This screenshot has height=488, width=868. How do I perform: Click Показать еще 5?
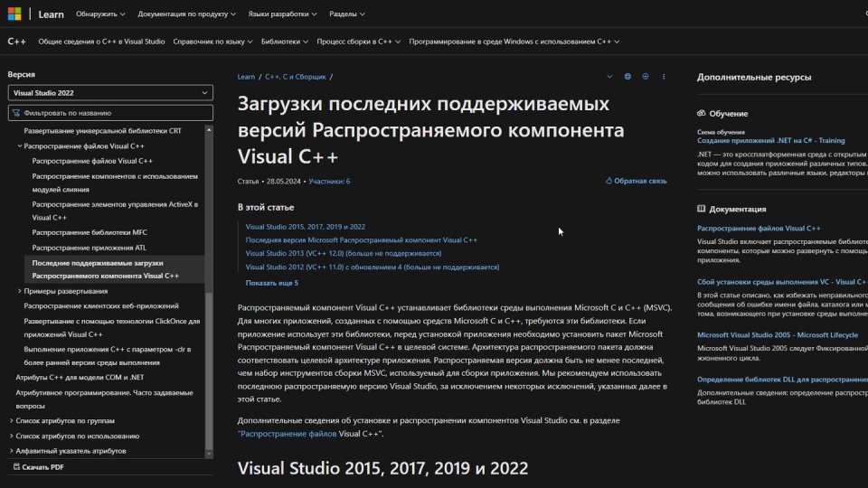click(x=272, y=283)
